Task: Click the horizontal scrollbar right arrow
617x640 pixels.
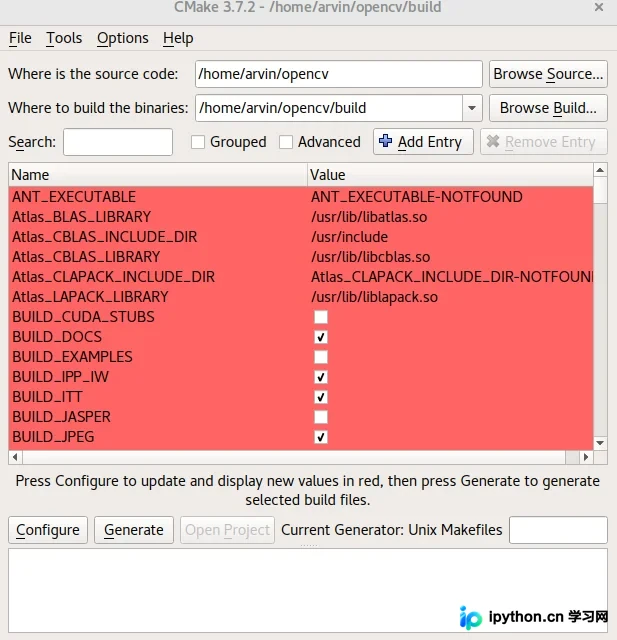Action: point(586,457)
